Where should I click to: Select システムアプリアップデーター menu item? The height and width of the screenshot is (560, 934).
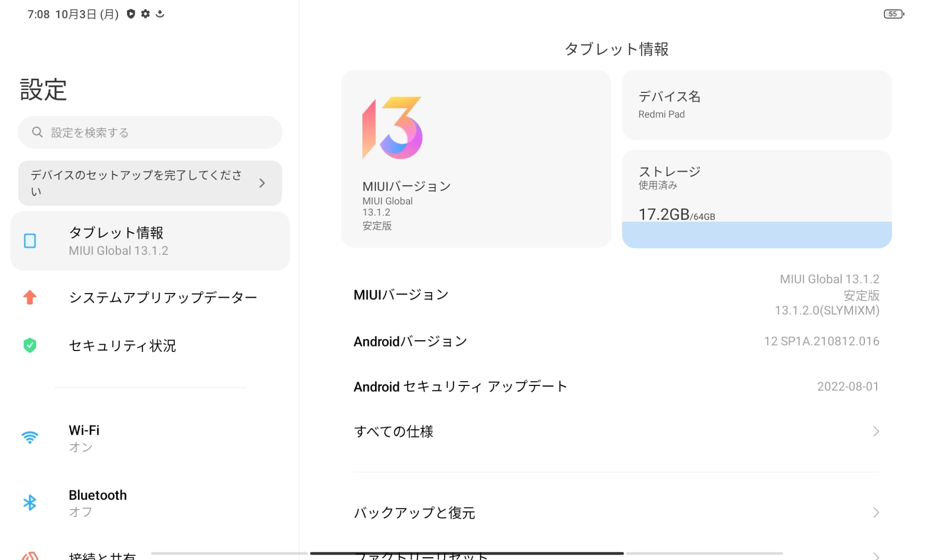click(x=163, y=297)
